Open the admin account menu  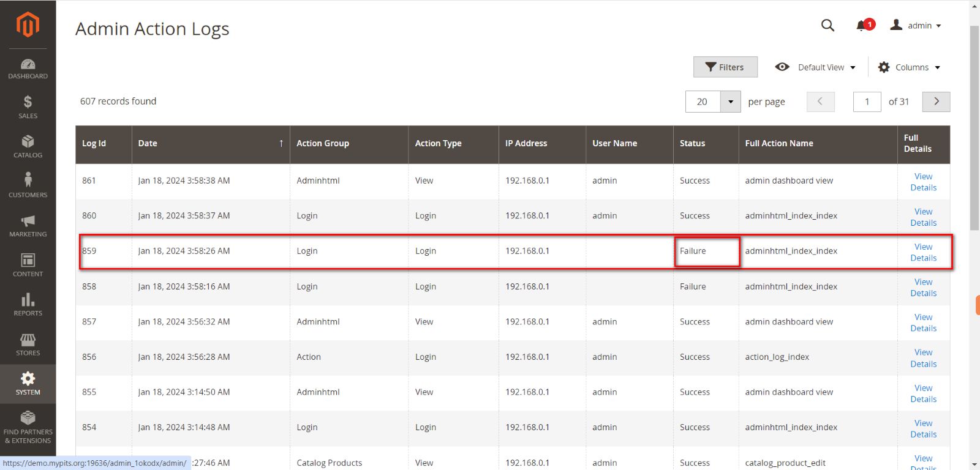916,25
